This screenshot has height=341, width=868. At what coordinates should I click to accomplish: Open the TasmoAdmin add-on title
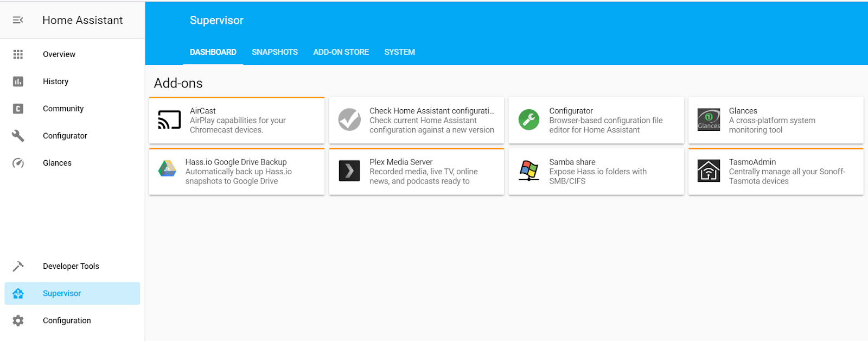pyautogui.click(x=752, y=162)
